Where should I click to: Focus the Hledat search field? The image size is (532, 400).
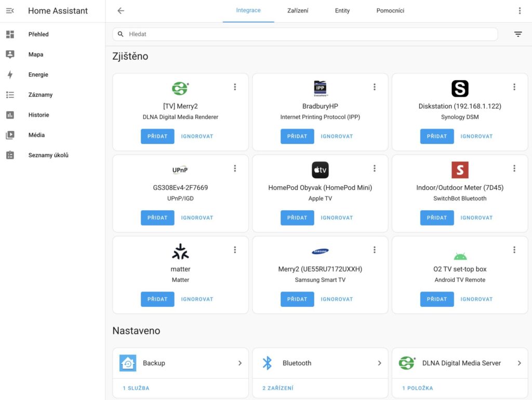[x=305, y=34]
